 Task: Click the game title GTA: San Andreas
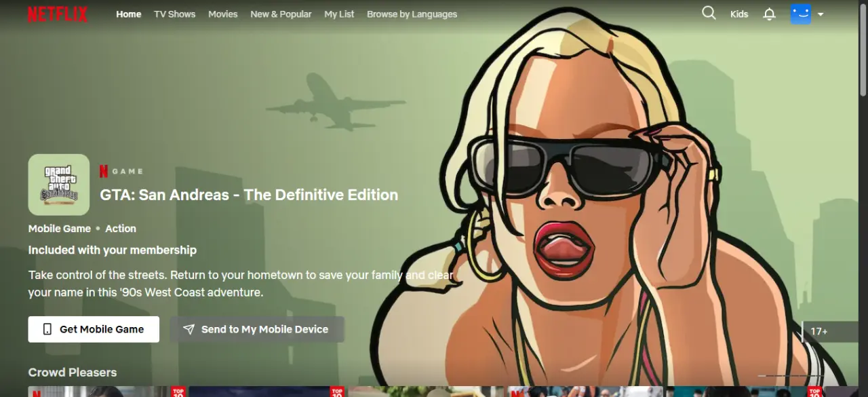tap(249, 195)
